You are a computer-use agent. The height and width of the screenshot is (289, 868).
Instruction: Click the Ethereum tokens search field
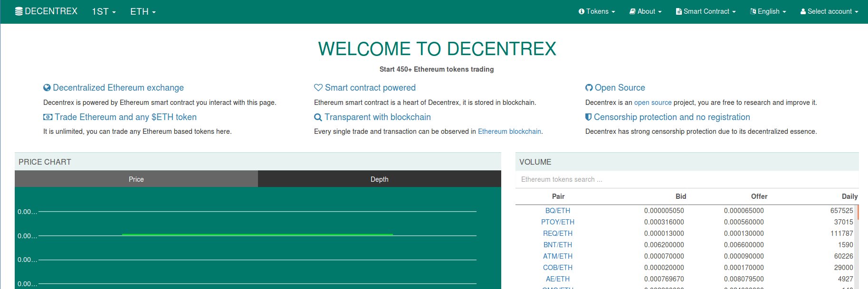point(687,179)
